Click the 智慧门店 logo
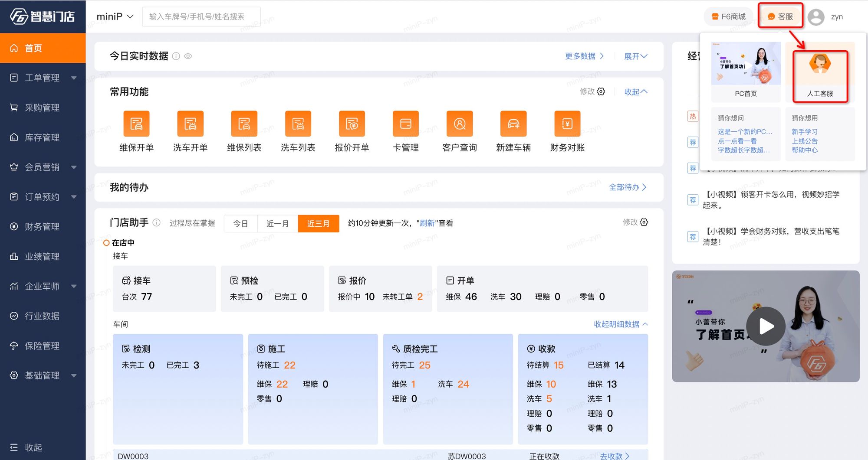 pyautogui.click(x=43, y=16)
